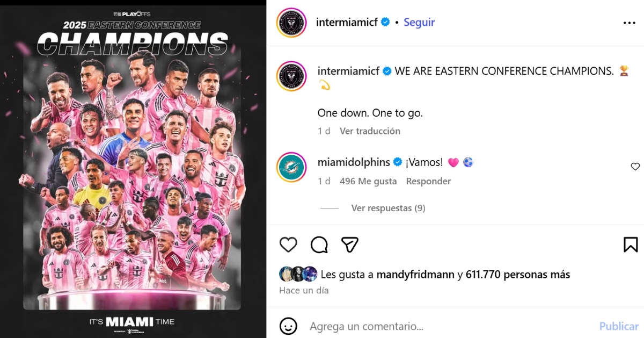Follow intermiamicf with Seguir

coord(419,22)
